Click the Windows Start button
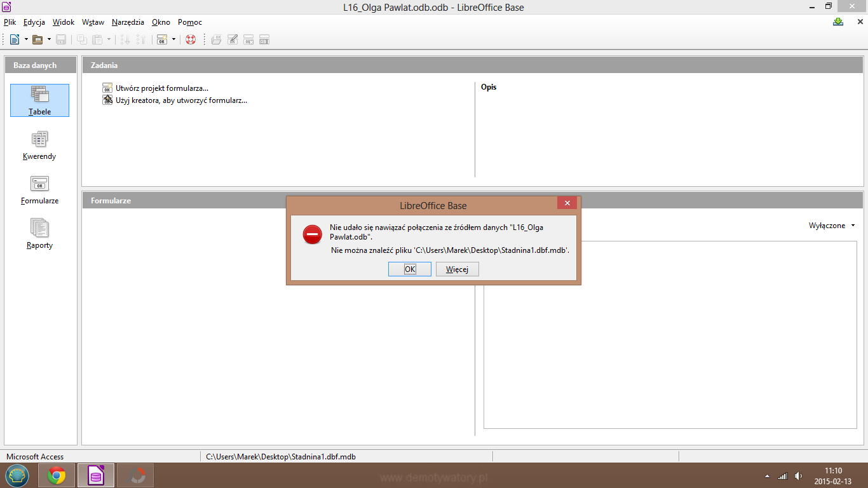This screenshot has height=488, width=868. [x=17, y=475]
